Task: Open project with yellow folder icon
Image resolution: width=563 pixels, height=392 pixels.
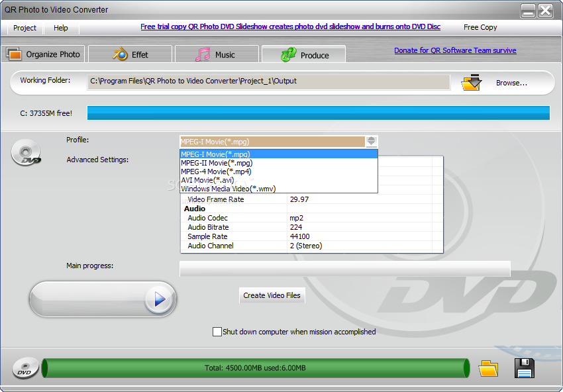Action: click(488, 368)
